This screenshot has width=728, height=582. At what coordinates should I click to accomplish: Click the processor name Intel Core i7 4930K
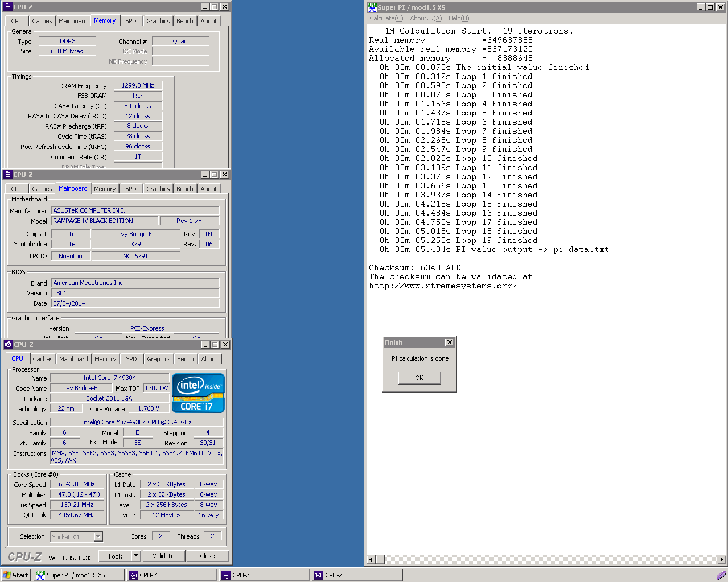point(109,378)
